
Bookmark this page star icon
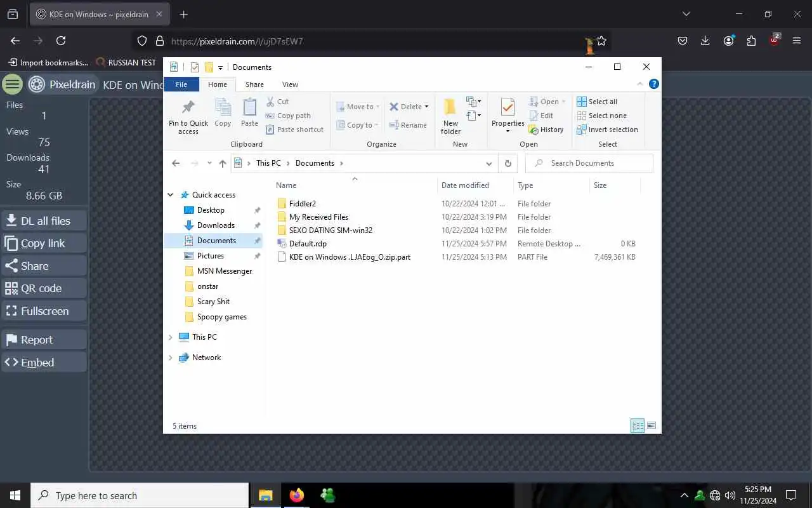point(601,41)
